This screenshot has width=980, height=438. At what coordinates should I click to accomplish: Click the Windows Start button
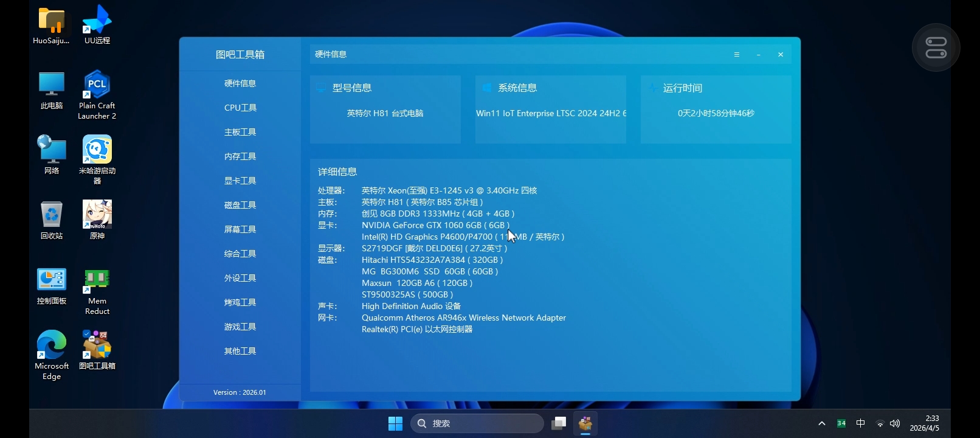click(395, 423)
